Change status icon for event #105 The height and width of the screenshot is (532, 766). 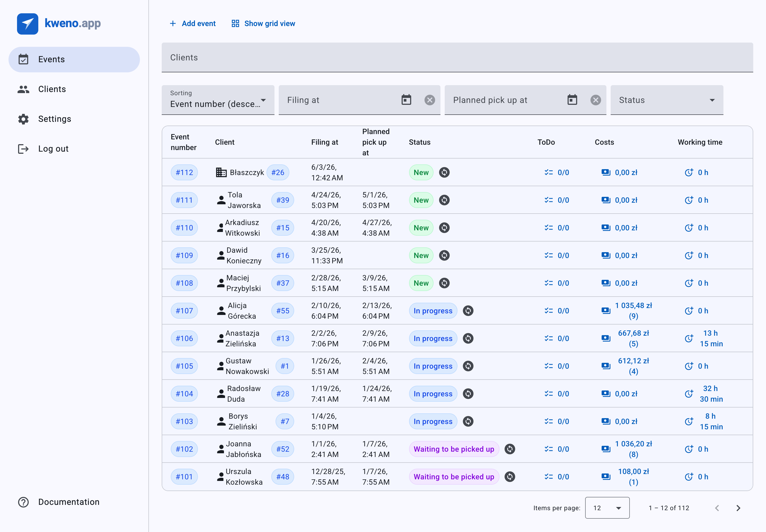point(468,366)
